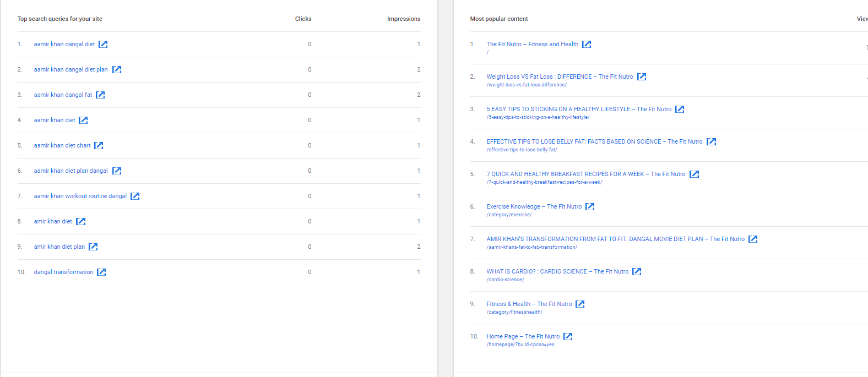Click the query link 'aamir khan dangal diet plan'
Viewport: 868px width, 377px height.
pos(71,69)
